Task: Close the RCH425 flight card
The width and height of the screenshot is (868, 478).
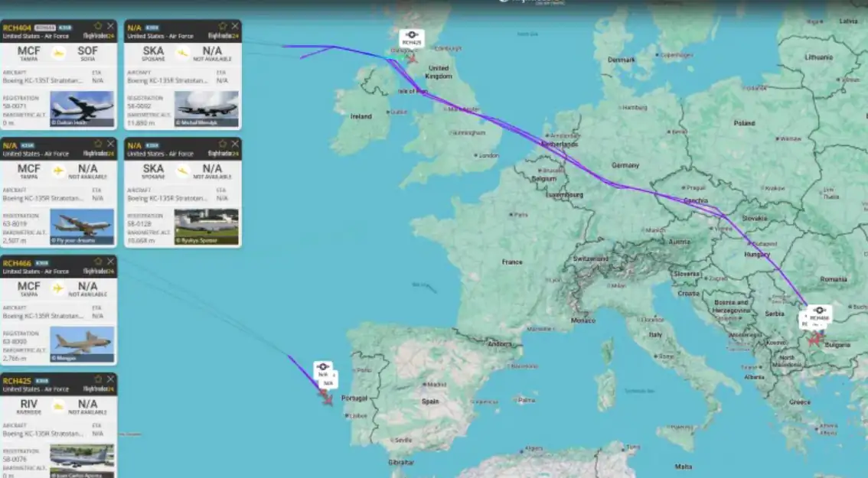Action: (111, 379)
